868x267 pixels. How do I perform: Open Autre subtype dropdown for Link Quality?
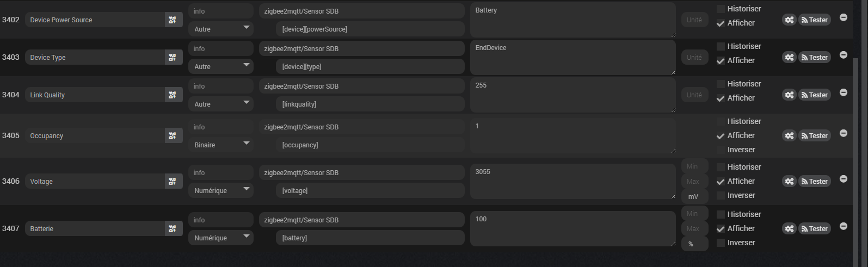(x=220, y=104)
